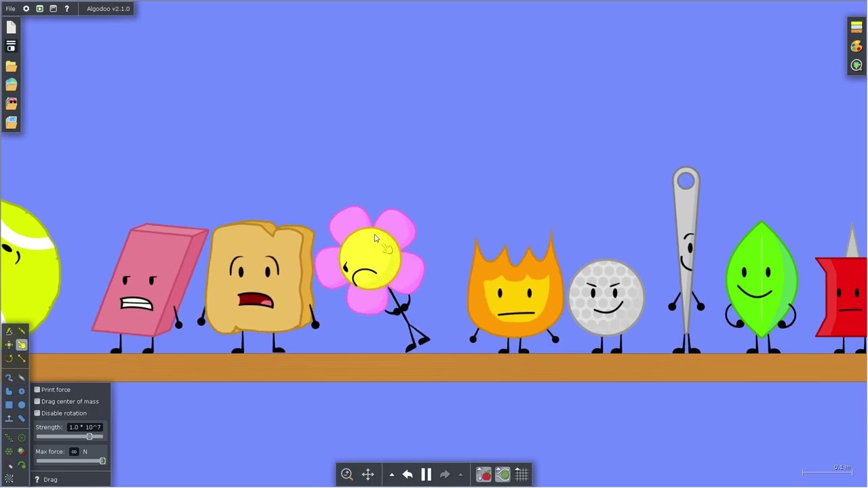868x488 pixels.
Task: Select the Pan tool
Action: [x=368, y=474]
